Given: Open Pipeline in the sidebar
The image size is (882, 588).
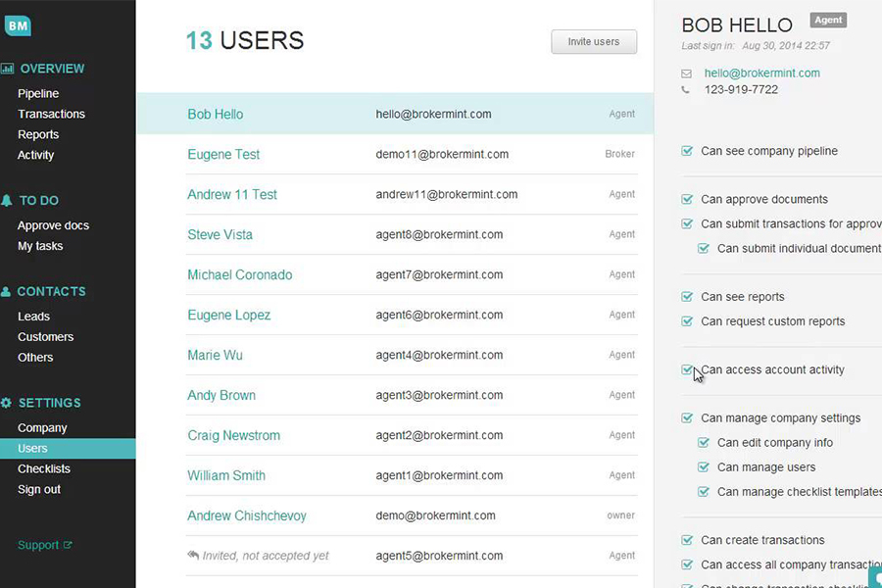Looking at the screenshot, I should [x=38, y=93].
